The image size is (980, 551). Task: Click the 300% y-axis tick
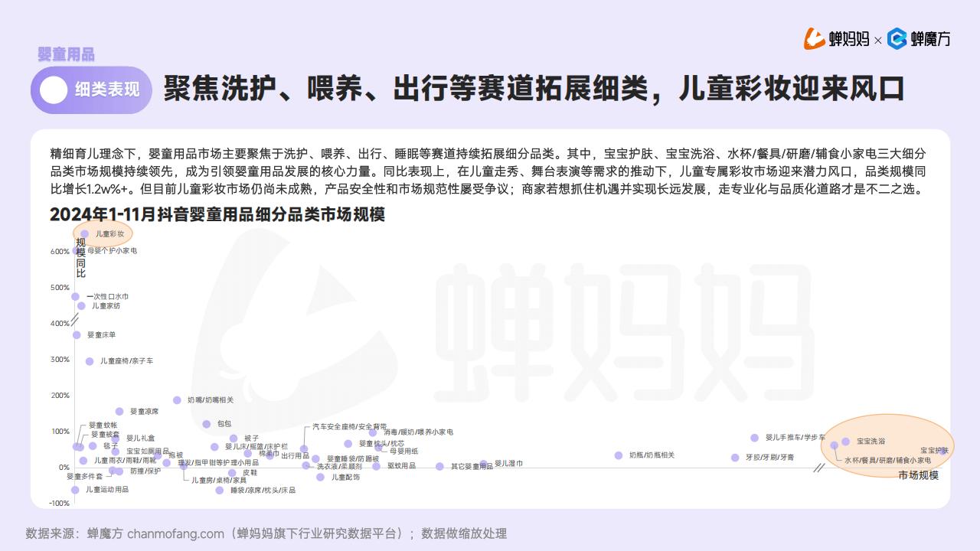click(x=60, y=359)
